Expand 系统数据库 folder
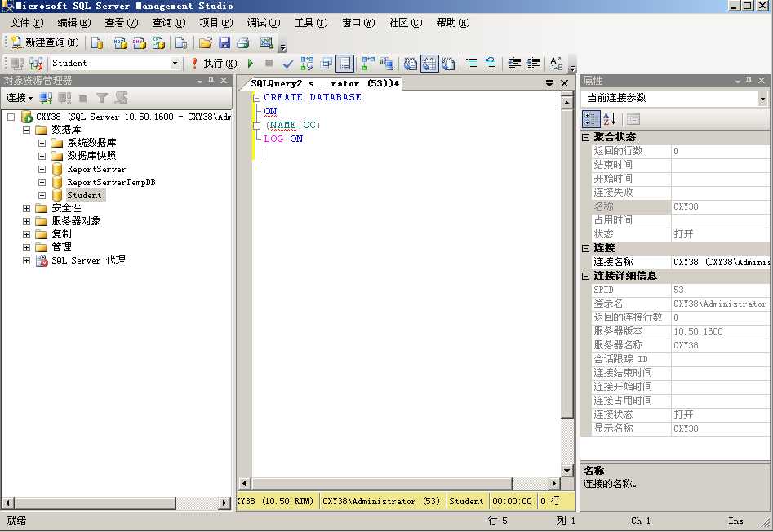 point(42,143)
